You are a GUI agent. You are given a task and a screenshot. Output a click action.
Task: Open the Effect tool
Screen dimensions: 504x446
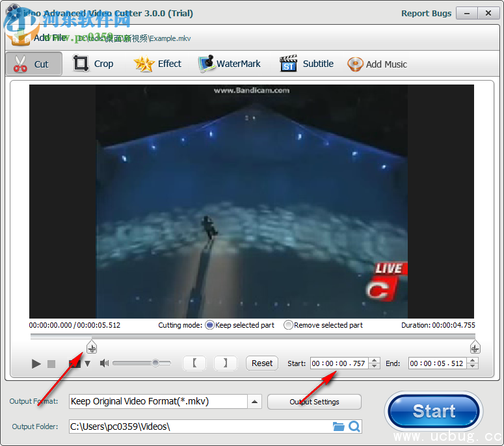(x=158, y=64)
